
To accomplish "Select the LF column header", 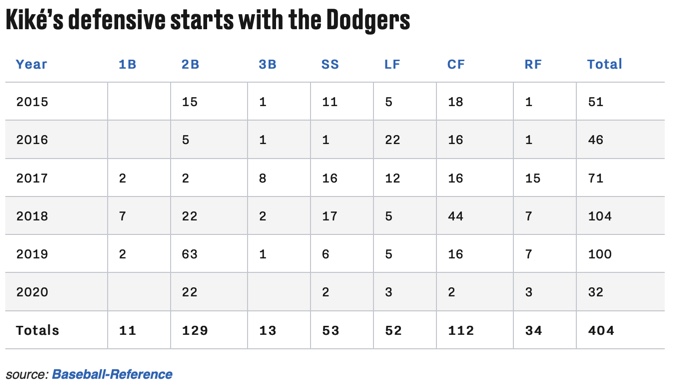I will point(392,64).
